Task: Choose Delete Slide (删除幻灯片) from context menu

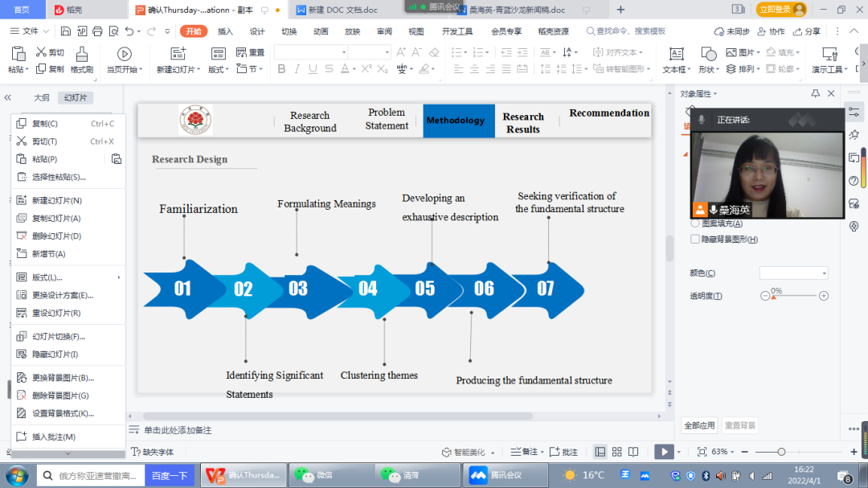Action: click(x=56, y=236)
